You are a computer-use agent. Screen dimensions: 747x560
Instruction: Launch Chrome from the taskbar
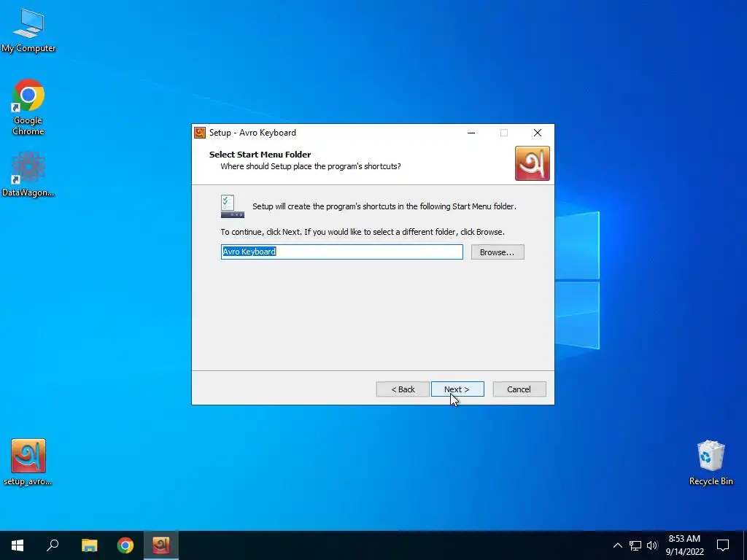(x=125, y=545)
